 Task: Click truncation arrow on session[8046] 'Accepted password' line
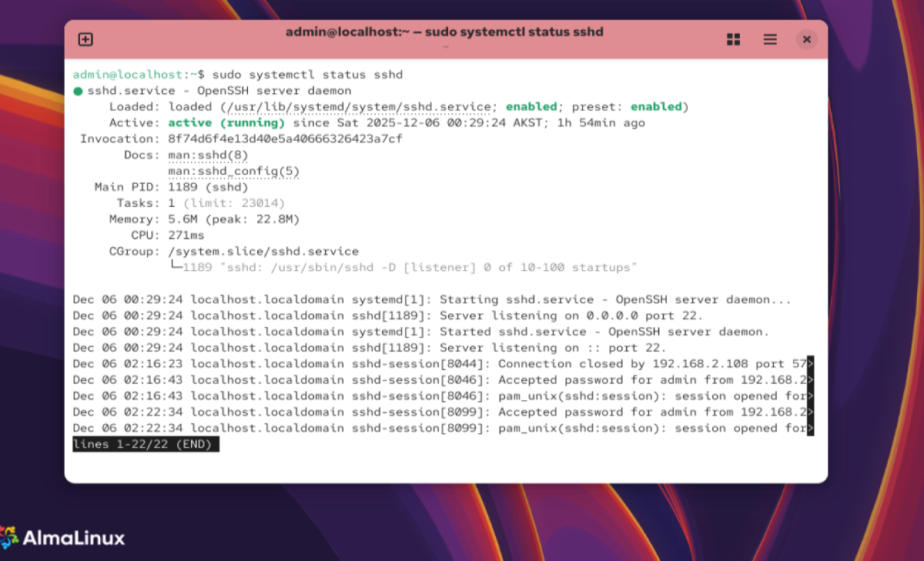tap(810, 380)
